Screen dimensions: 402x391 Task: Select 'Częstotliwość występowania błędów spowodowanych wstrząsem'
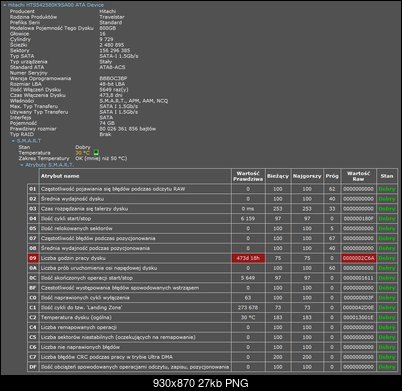[120, 288]
